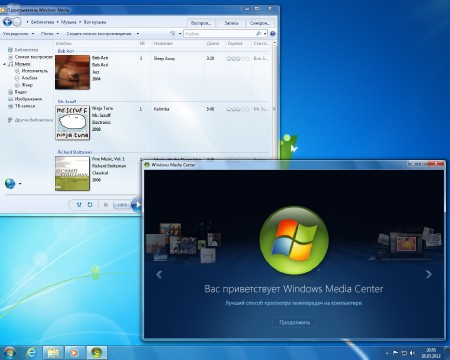Viewport: 450px width, 360px height.
Task: Expand the search box dropdown arrow
Action: tap(265, 34)
